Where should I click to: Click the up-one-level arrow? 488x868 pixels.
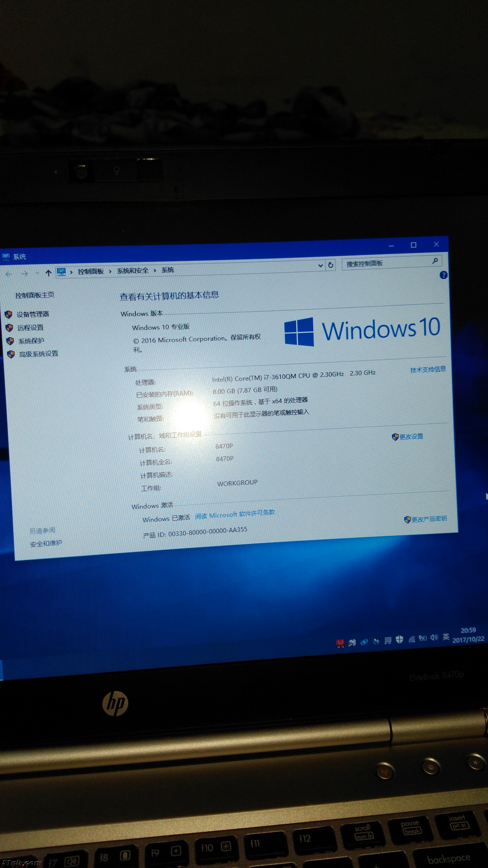pos(48,273)
